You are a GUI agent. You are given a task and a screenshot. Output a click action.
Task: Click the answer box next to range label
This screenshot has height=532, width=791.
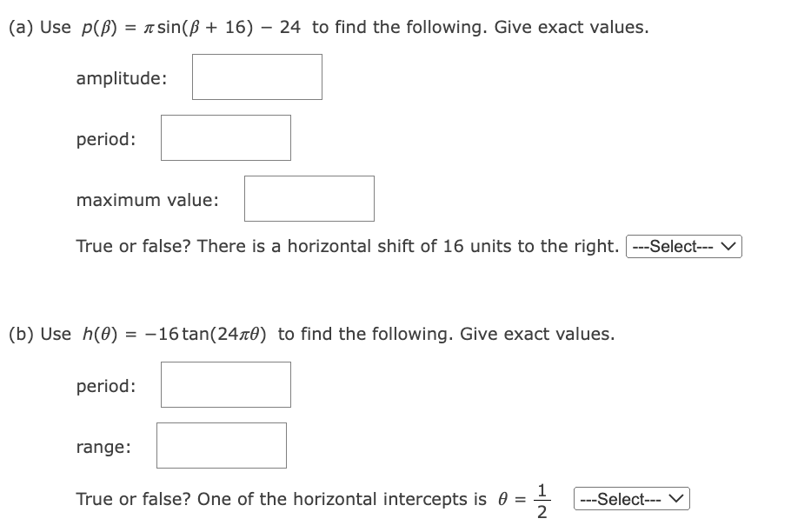click(222, 445)
